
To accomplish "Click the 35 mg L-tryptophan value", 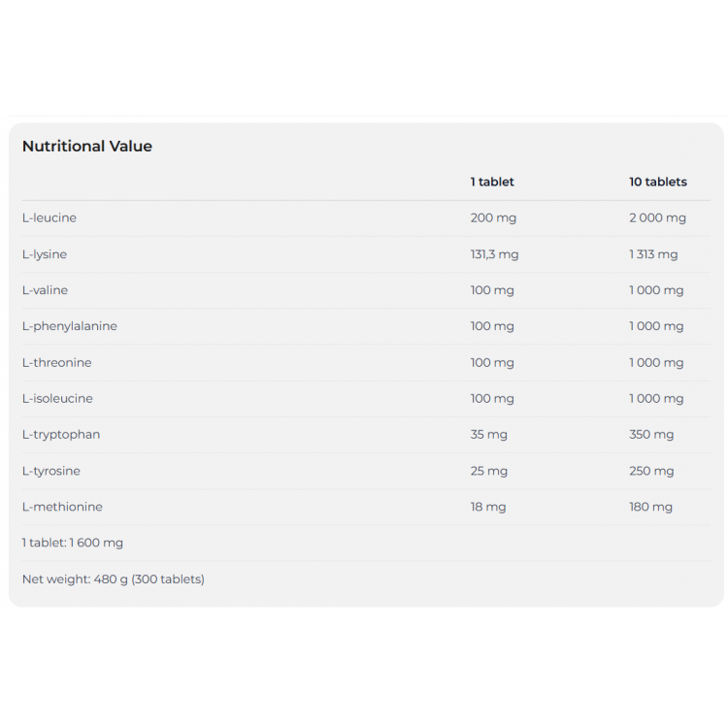I will click(489, 434).
